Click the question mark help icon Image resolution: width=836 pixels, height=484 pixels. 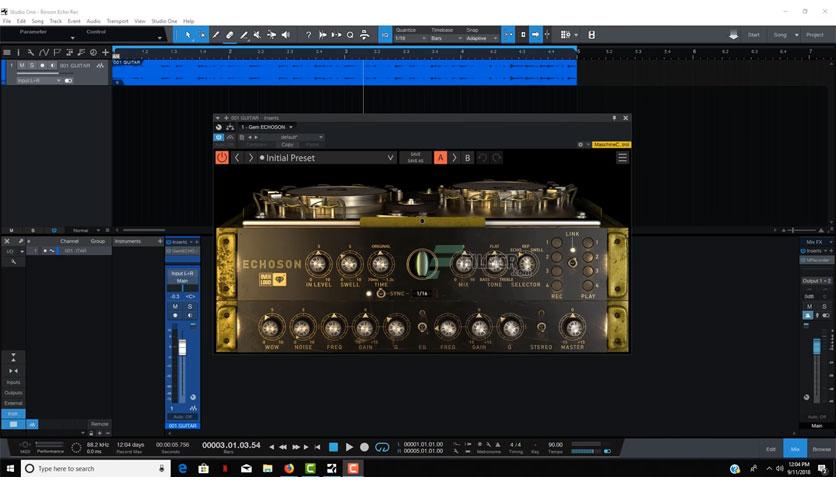pyautogui.click(x=308, y=35)
